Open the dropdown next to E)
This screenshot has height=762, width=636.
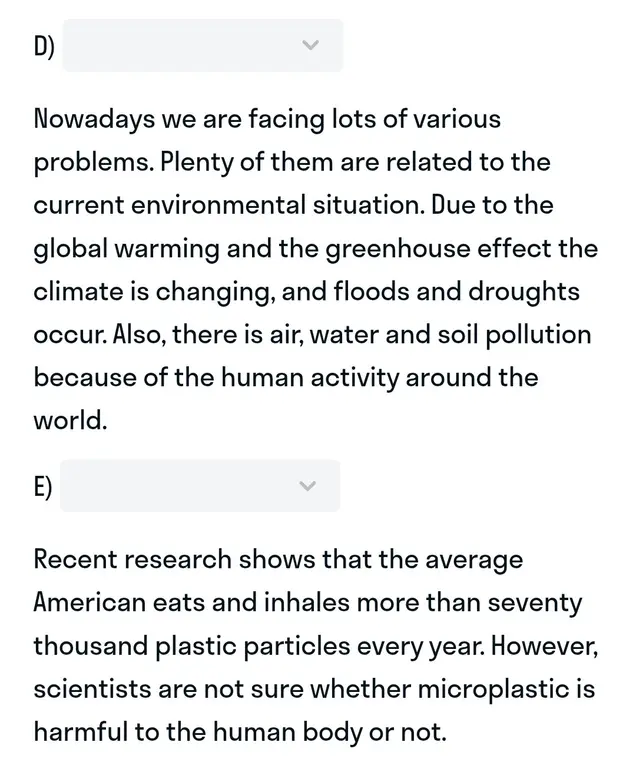click(x=200, y=485)
